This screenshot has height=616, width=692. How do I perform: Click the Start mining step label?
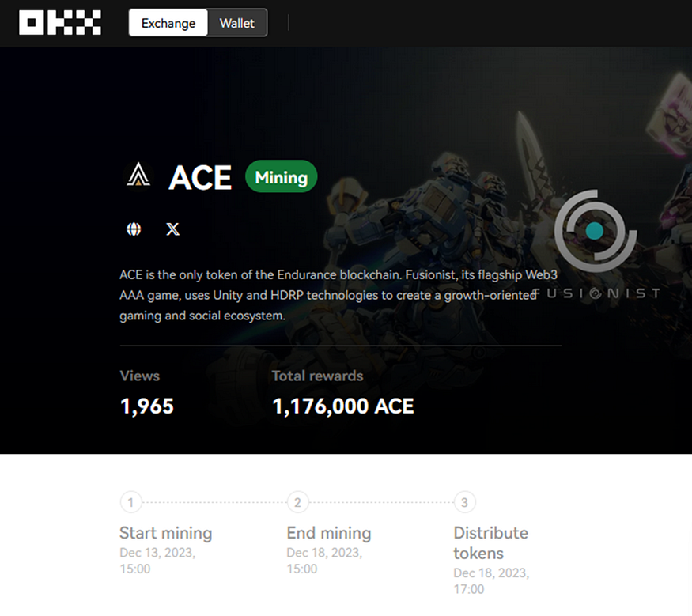165,533
